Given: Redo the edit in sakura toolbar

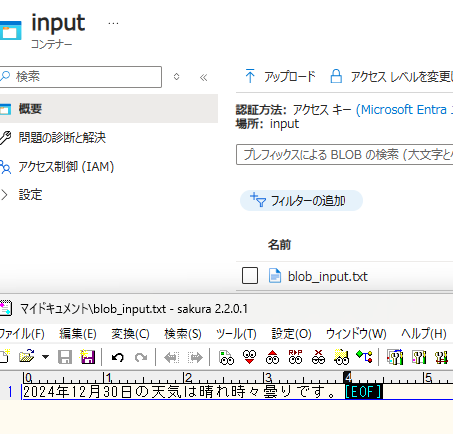Looking at the screenshot, I should pos(141,358).
